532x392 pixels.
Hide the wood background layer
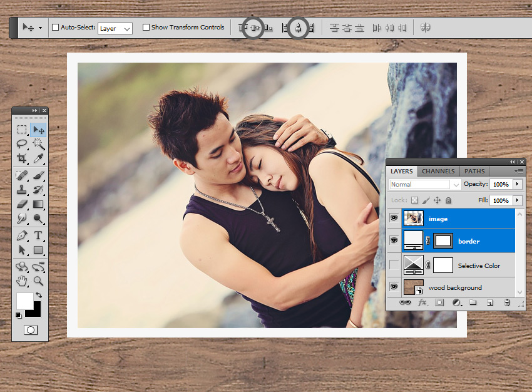coord(394,287)
